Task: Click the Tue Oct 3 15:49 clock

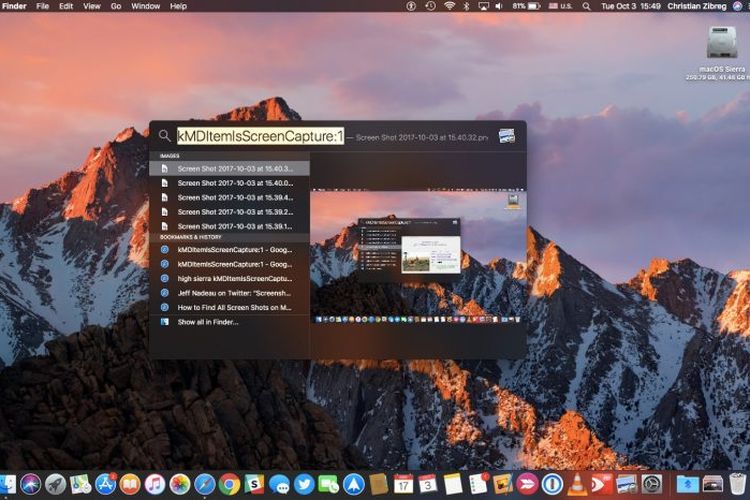Action: 630,6
